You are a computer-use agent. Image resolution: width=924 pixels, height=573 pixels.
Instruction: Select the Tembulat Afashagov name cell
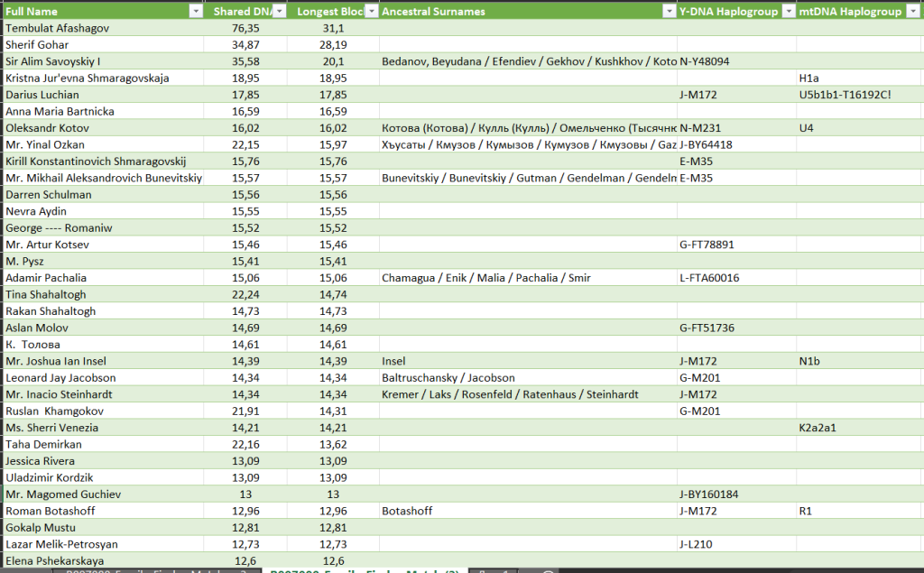pos(58,28)
